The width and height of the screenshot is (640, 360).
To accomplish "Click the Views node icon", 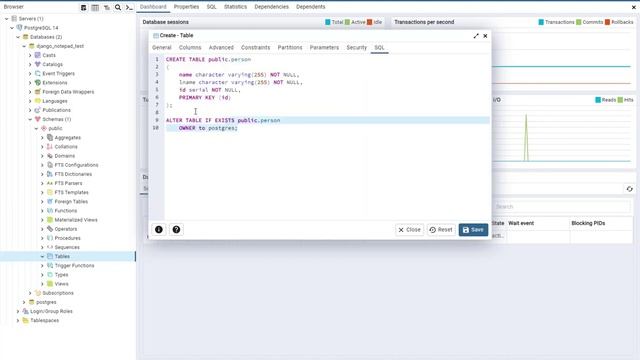I will [x=50, y=284].
